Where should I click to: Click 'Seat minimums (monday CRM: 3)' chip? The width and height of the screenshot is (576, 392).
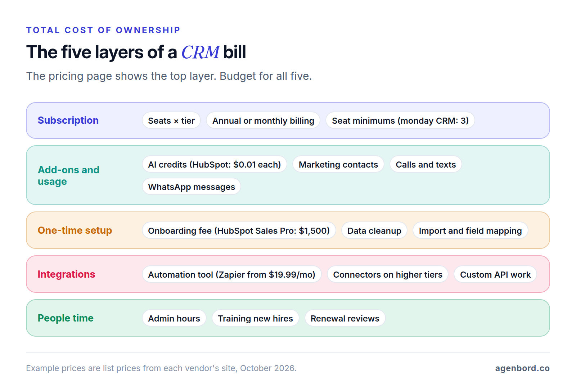coord(400,120)
